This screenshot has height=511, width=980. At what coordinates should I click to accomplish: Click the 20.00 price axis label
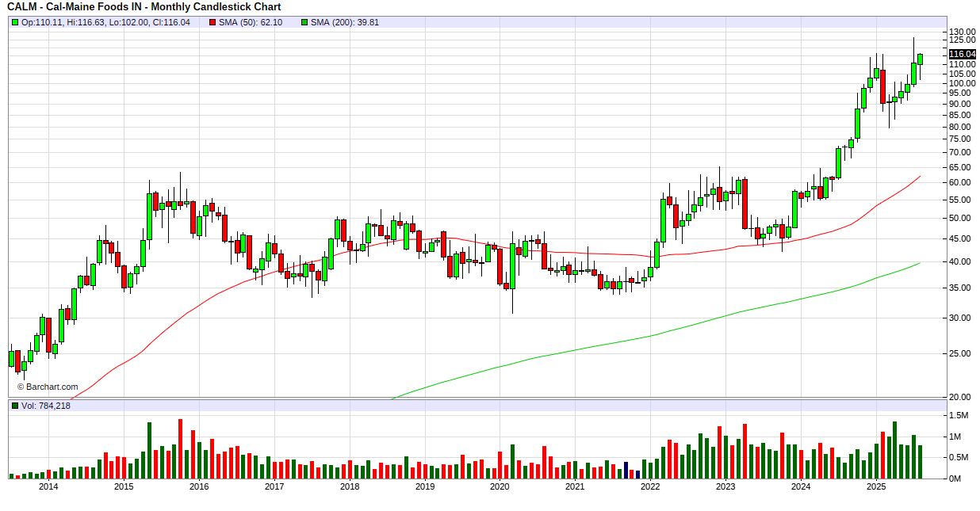pos(962,397)
